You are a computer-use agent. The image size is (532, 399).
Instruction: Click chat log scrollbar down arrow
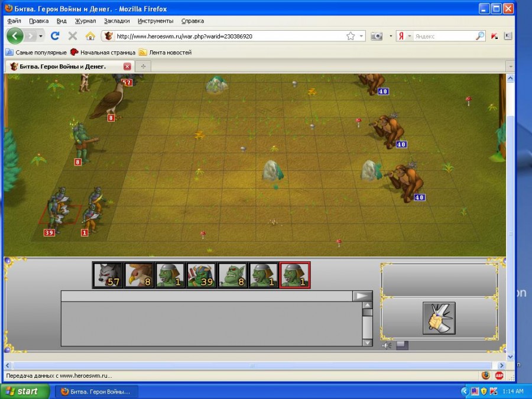(367, 342)
